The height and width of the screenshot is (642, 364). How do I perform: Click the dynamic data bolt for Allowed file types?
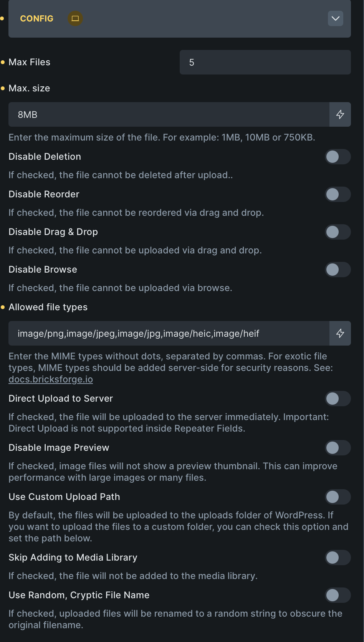(x=340, y=333)
